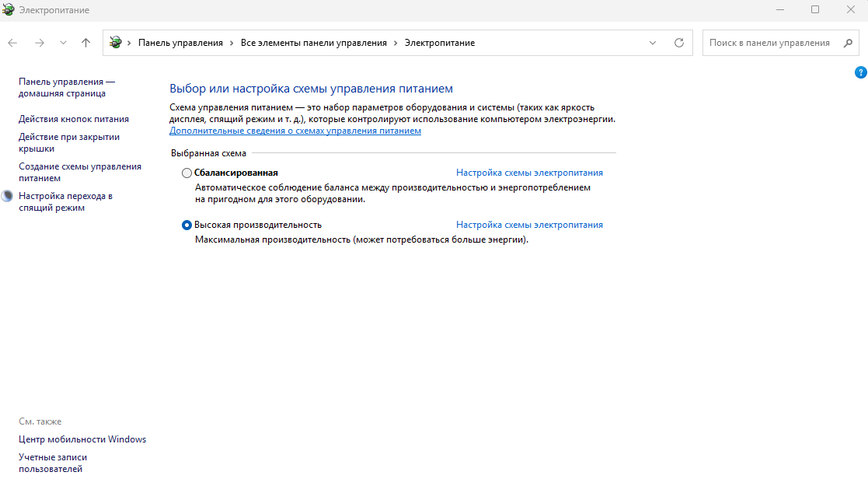
Task: Click the power options icon in address bar
Action: click(x=116, y=43)
